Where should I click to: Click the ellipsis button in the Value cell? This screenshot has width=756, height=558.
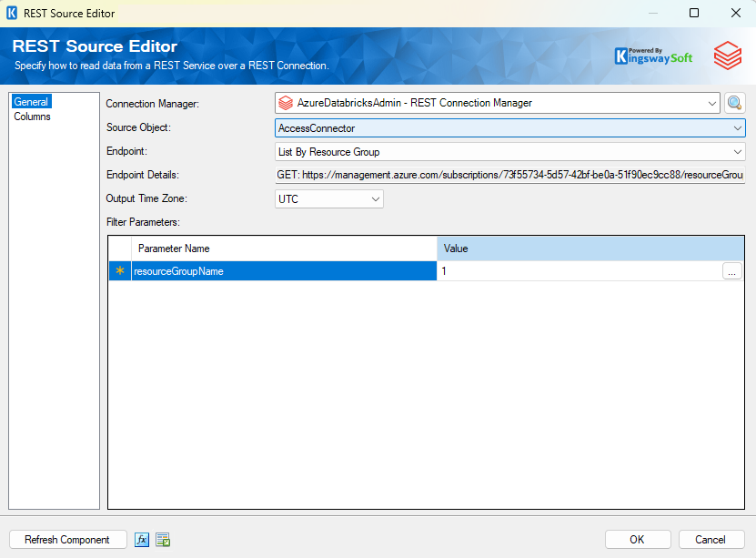coord(732,271)
